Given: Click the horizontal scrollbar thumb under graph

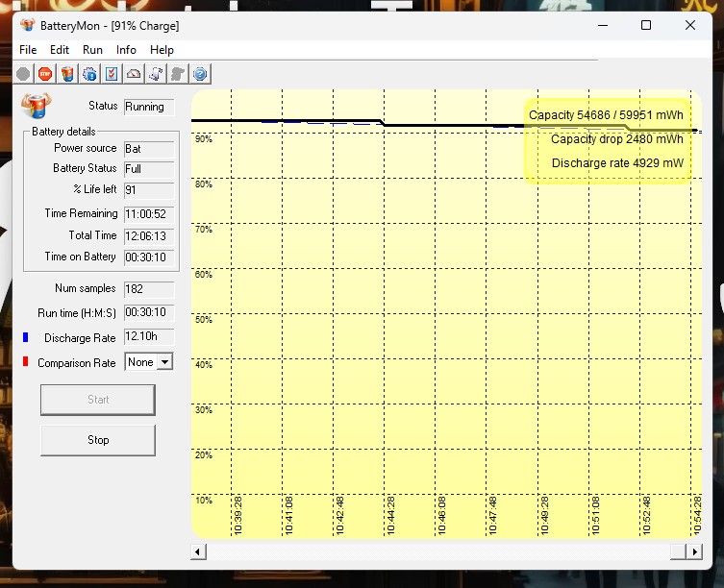Looking at the screenshot, I should 678,551.
